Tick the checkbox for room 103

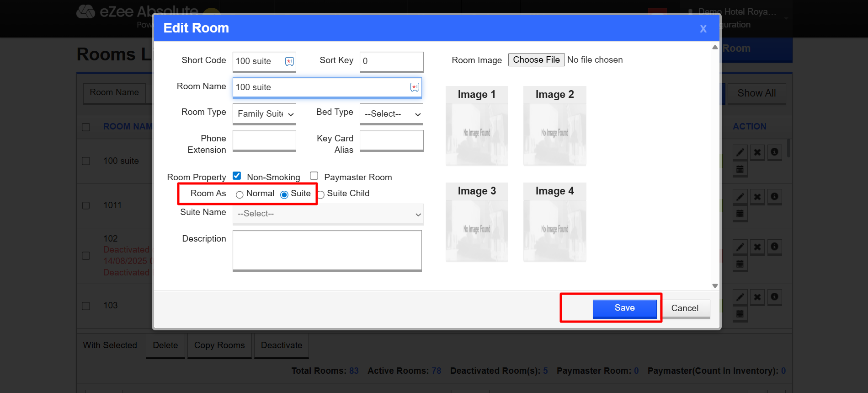pos(86,306)
